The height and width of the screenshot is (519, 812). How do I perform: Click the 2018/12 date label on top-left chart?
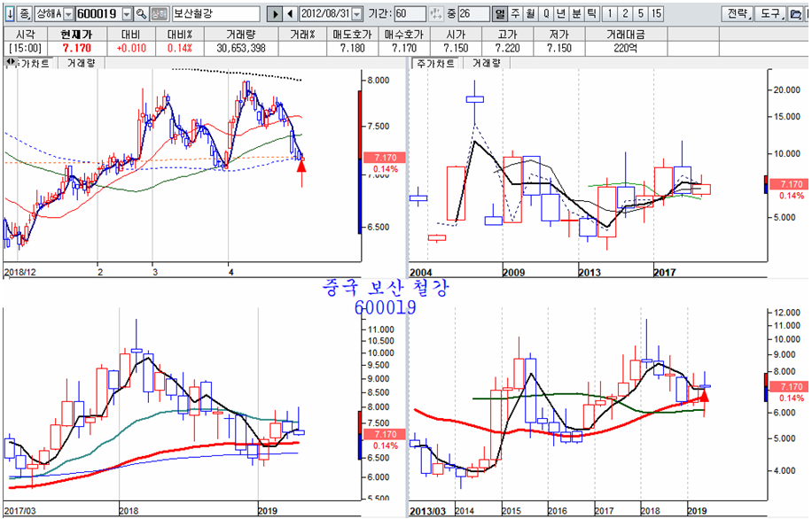[20, 272]
